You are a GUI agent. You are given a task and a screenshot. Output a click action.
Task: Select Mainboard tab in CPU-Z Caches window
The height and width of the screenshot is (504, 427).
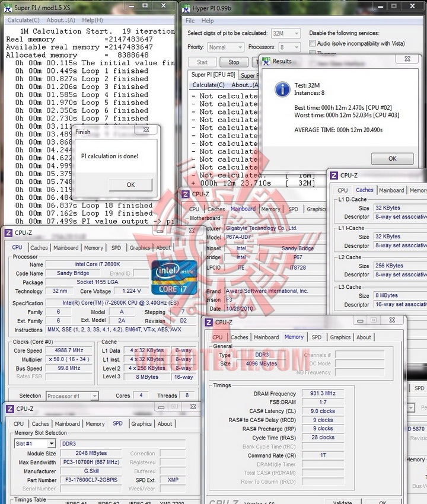[391, 190]
